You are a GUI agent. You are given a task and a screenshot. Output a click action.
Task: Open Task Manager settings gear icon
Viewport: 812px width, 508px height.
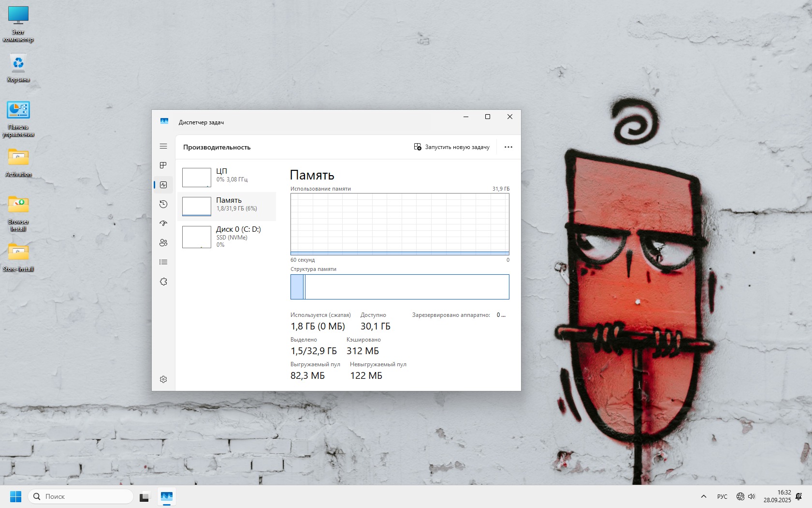(163, 379)
